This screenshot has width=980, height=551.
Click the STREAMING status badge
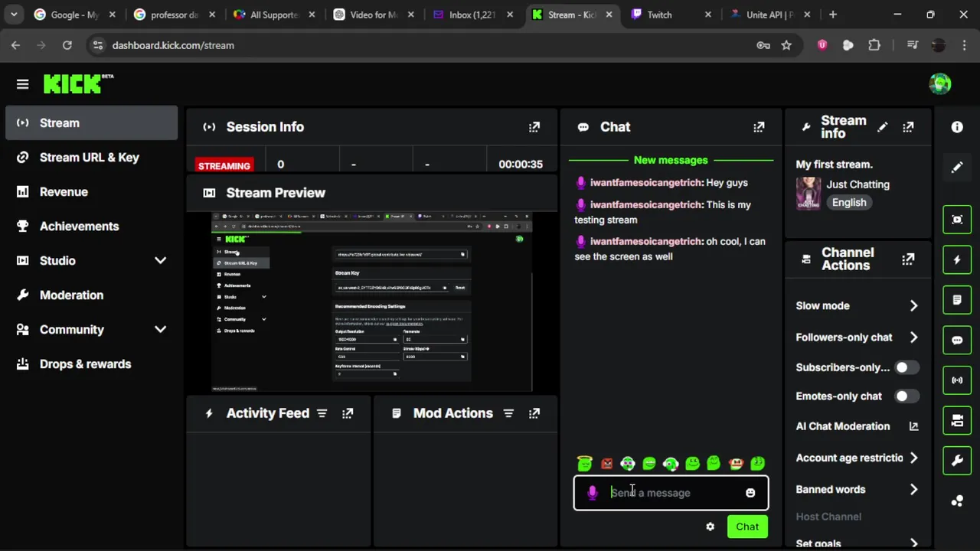pyautogui.click(x=224, y=165)
